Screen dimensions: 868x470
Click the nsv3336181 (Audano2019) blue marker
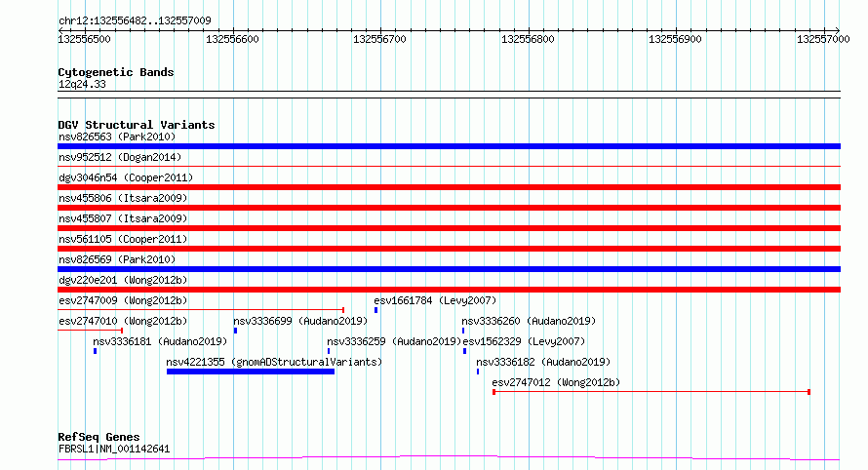(x=96, y=351)
